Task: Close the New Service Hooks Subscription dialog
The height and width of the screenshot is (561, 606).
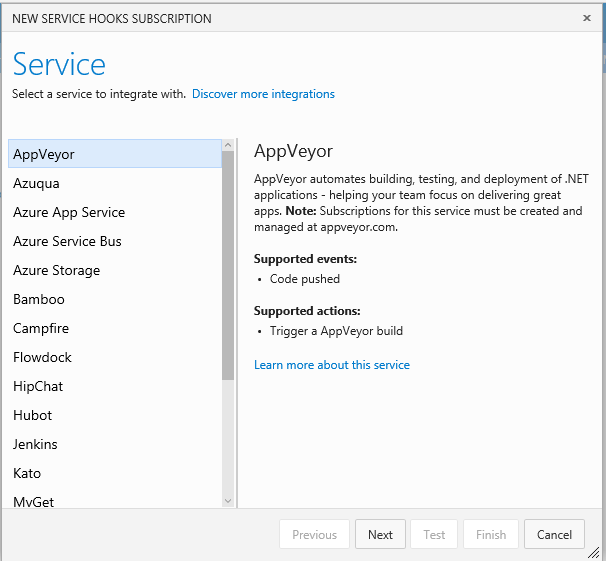Action: click(x=587, y=18)
